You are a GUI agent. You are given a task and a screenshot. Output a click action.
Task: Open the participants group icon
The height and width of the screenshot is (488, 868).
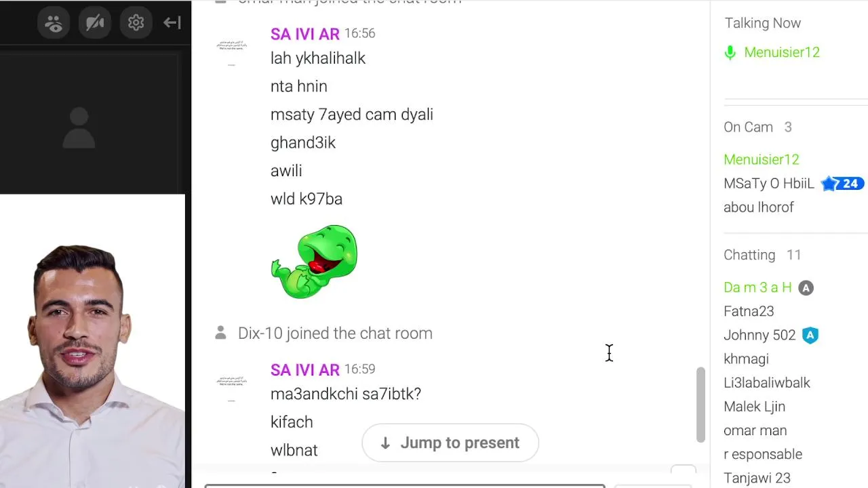click(54, 23)
